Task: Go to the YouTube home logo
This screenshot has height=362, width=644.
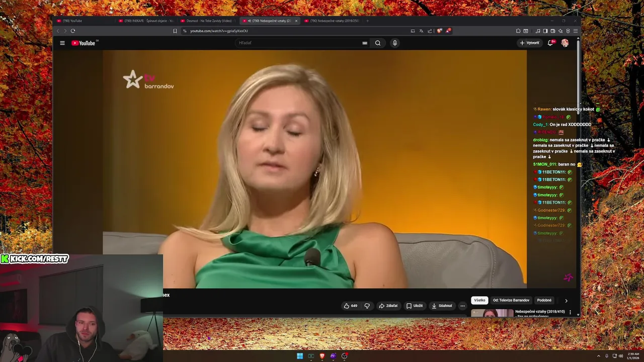Action: 84,43
